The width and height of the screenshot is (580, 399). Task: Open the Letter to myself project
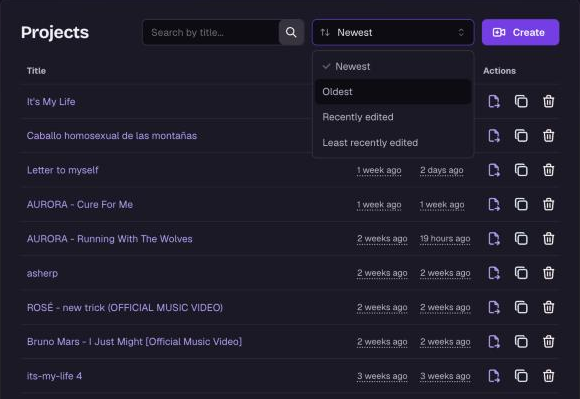(63, 170)
